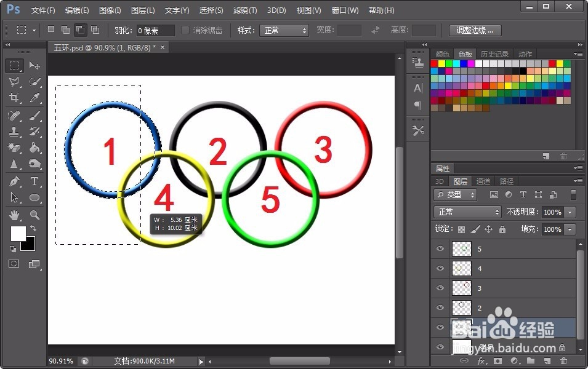This screenshot has height=369, width=588.
Task: Pick the red swatch in swatches panel
Action: (434, 64)
